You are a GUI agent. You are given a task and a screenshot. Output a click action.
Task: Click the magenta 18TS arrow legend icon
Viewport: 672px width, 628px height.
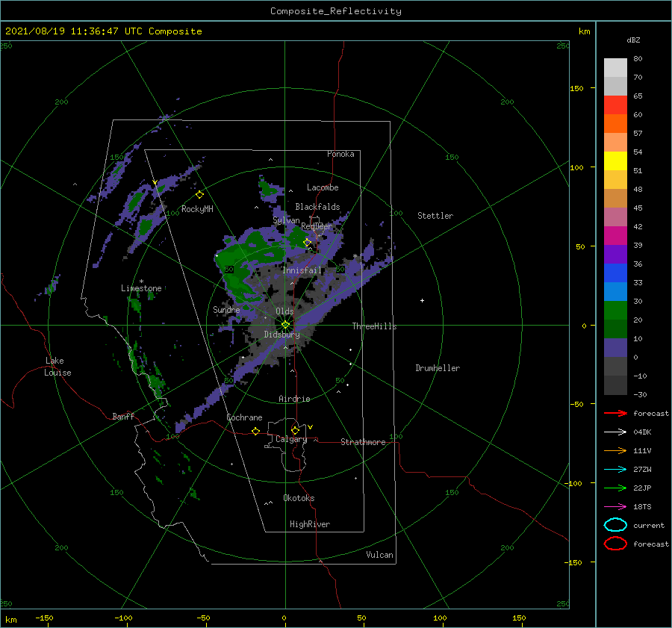[615, 507]
